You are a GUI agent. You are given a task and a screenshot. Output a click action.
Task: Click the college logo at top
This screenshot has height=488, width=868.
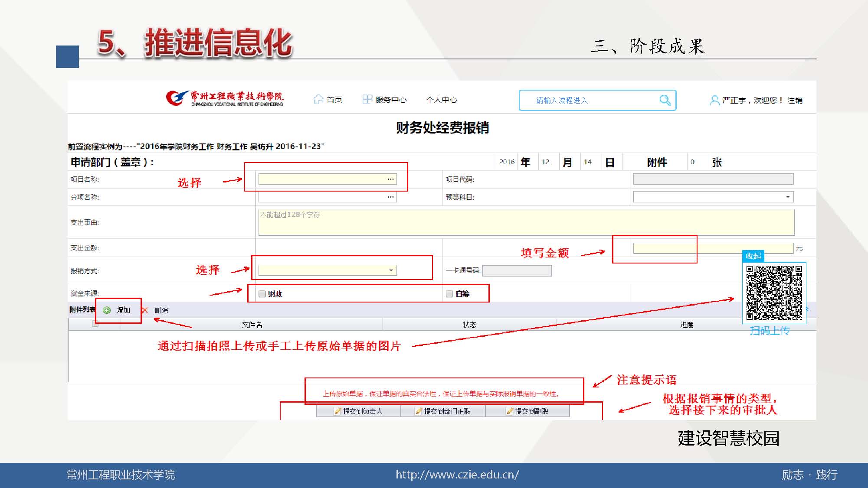click(x=224, y=98)
